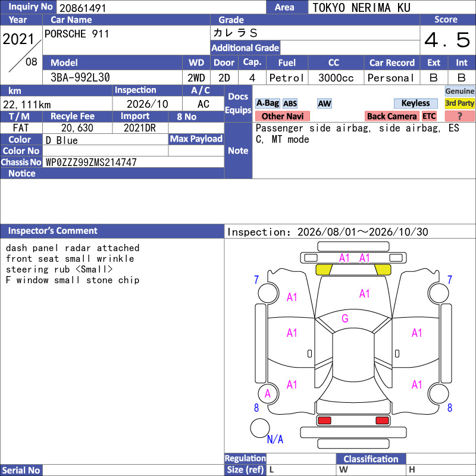
Task: Click the inspection date 2026/10
Action: coord(147,104)
